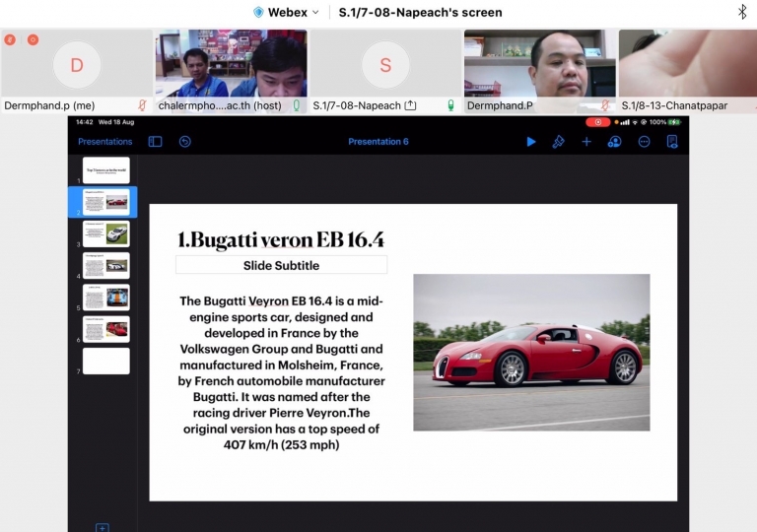Open the Document setup icon
The height and width of the screenshot is (532, 757).
[671, 142]
